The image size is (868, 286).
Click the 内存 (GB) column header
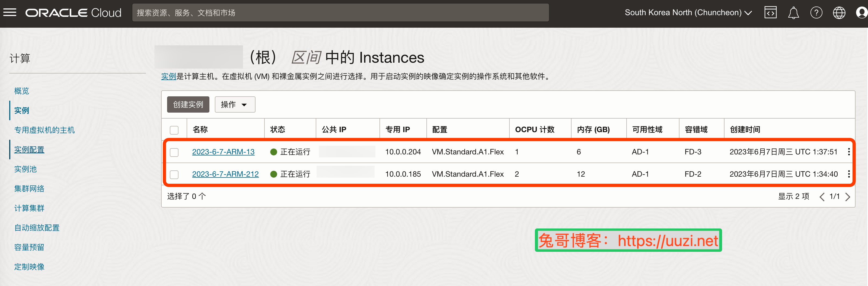(x=593, y=129)
